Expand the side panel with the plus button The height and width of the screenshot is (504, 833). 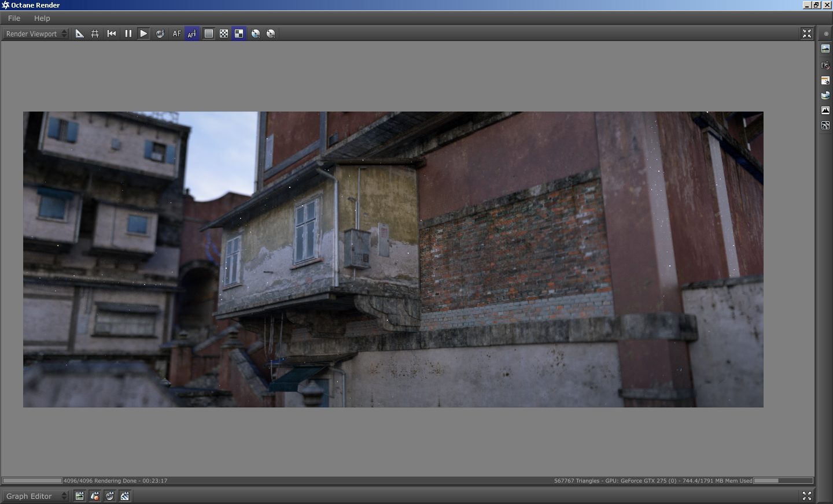pos(825,34)
